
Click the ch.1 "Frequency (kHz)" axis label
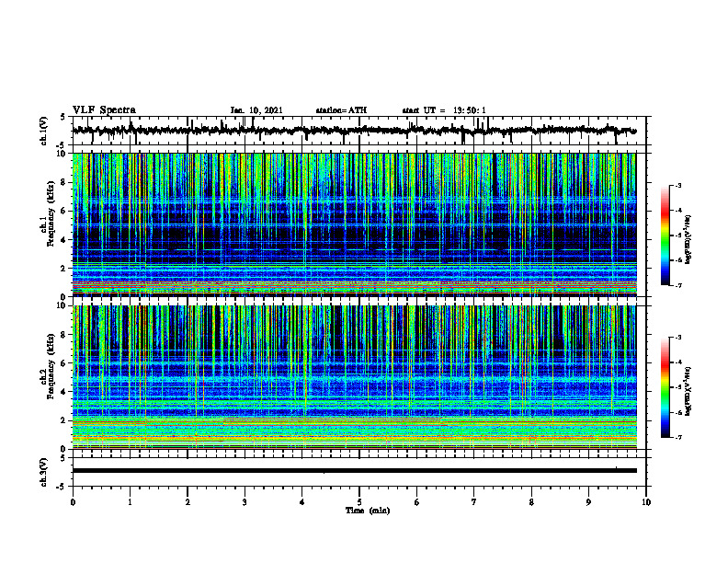point(51,213)
